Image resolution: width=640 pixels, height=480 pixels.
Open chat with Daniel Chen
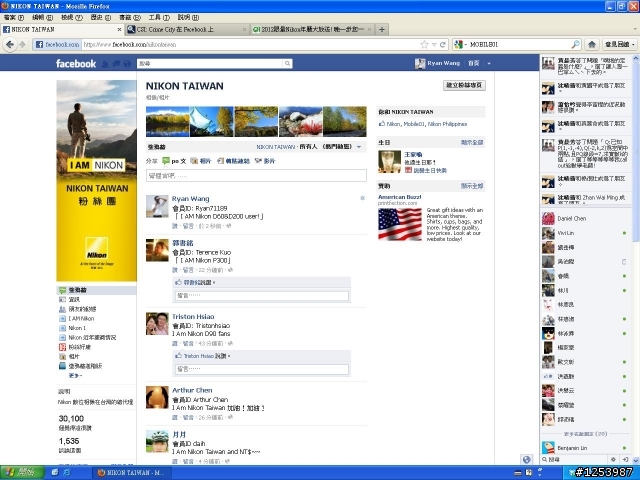pos(586,219)
